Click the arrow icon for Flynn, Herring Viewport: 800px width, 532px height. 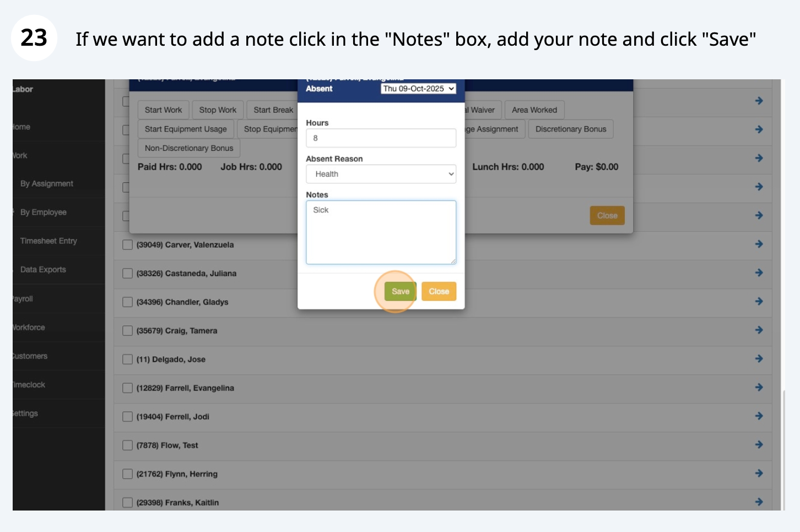click(759, 473)
